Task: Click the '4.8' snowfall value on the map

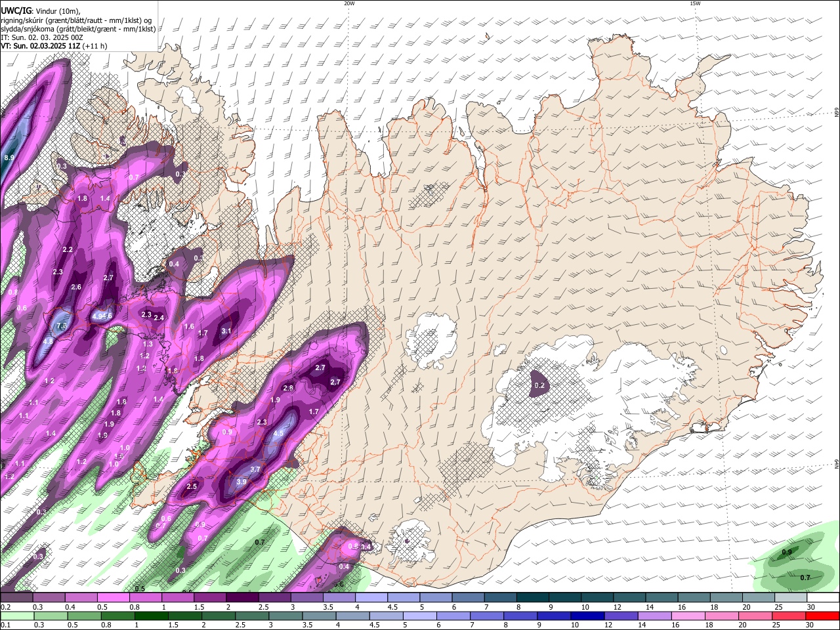Action: point(48,342)
